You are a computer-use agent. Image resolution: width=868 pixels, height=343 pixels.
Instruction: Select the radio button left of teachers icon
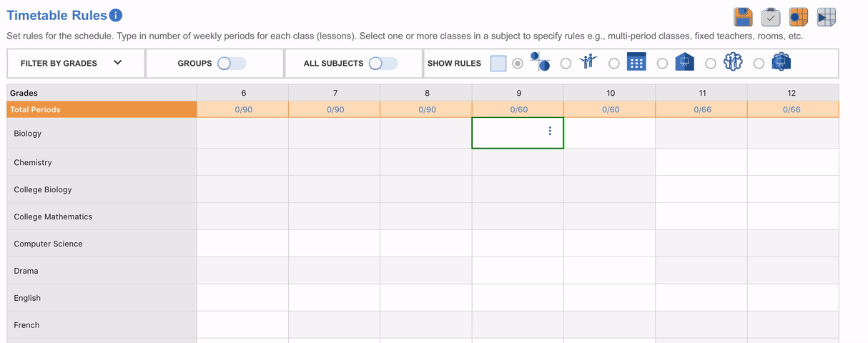pos(566,64)
